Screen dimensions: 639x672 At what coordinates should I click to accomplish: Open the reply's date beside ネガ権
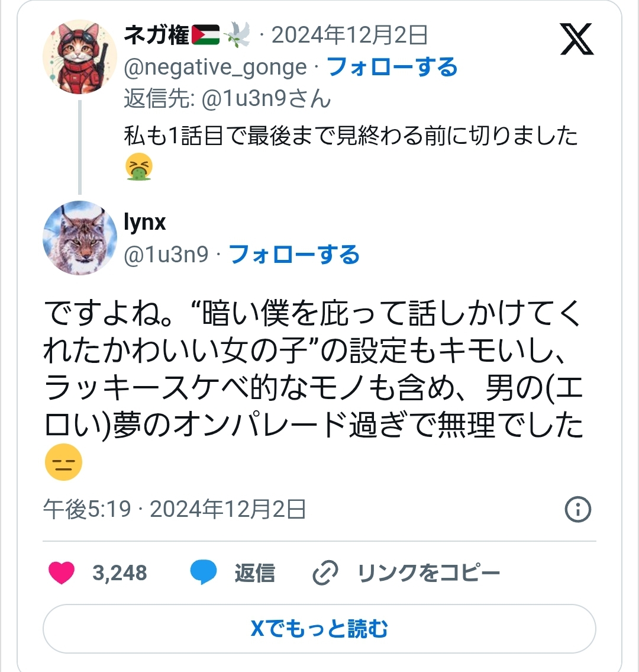pyautogui.click(x=349, y=36)
